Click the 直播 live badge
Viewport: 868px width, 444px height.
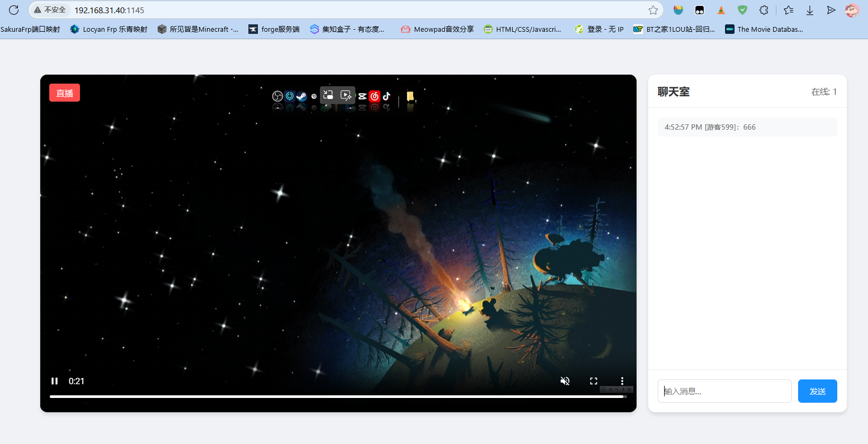[x=65, y=93]
